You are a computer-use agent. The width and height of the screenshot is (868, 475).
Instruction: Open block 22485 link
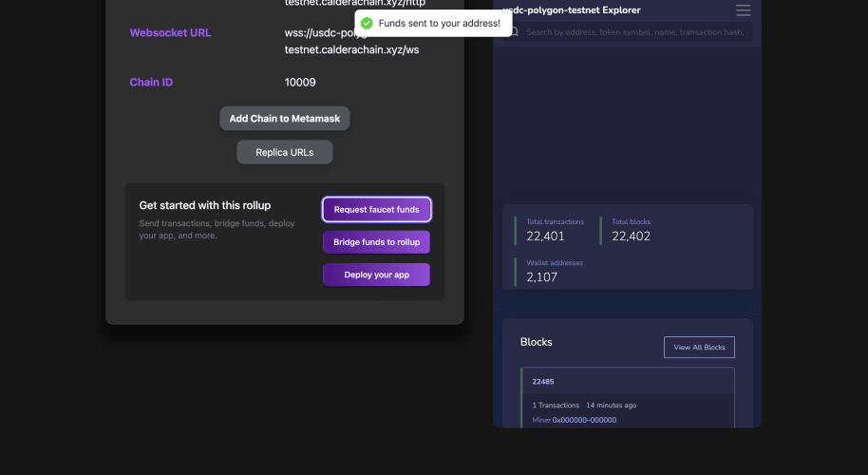tap(543, 382)
